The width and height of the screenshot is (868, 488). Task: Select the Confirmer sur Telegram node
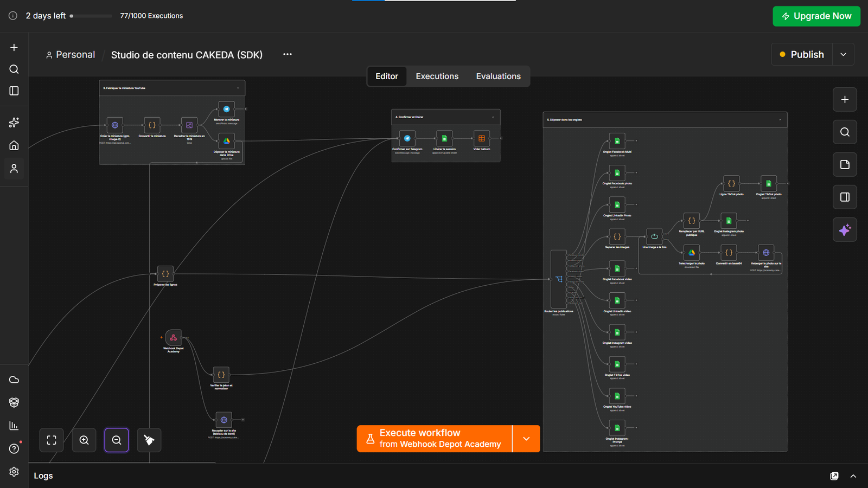pyautogui.click(x=407, y=138)
